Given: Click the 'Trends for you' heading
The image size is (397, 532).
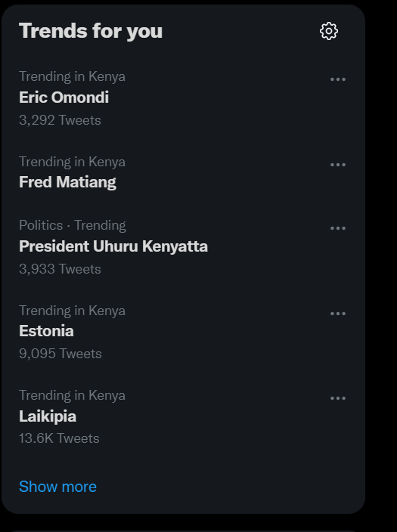Looking at the screenshot, I should (x=91, y=31).
